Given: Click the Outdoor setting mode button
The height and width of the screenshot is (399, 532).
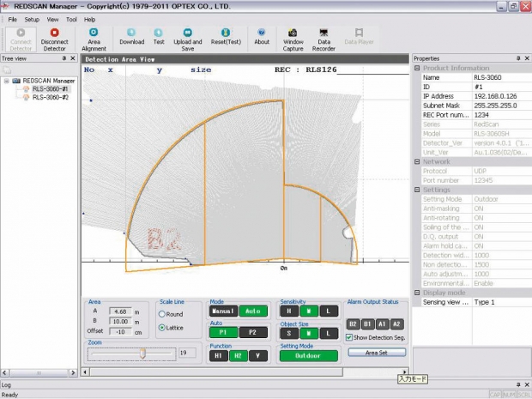Looking at the screenshot, I should tap(308, 356).
